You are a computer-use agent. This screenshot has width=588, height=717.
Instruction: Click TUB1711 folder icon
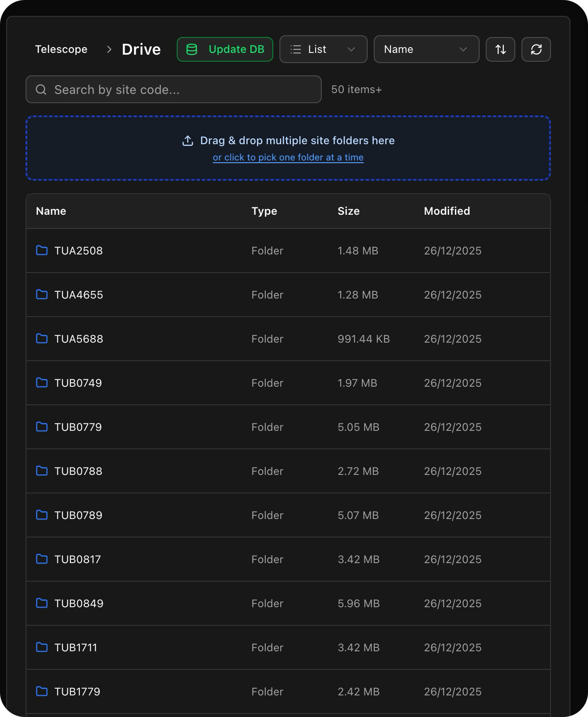(x=42, y=647)
